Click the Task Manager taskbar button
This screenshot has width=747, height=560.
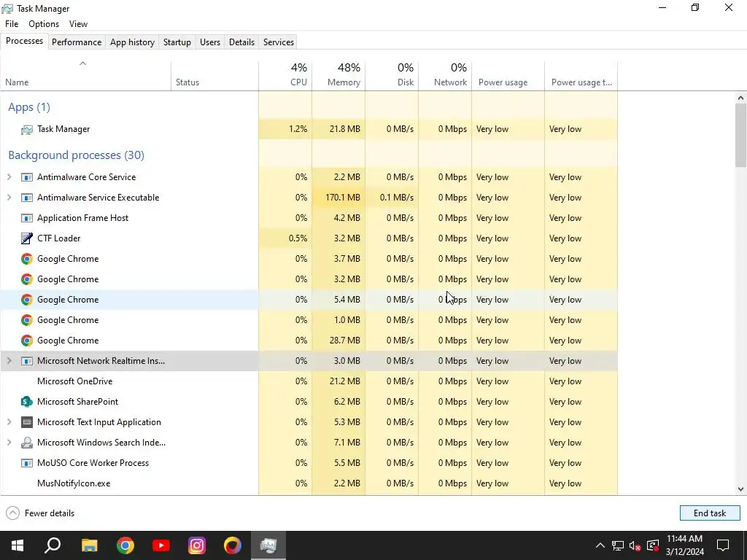click(x=268, y=545)
